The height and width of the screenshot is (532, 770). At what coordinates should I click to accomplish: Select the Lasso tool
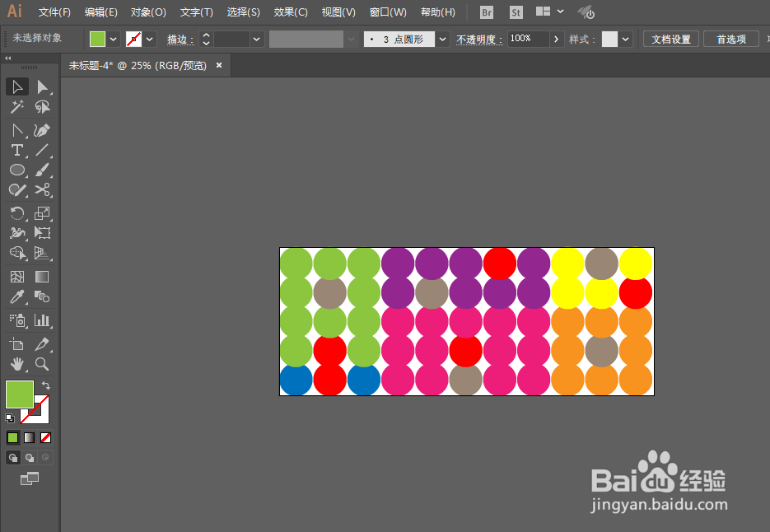pos(42,106)
